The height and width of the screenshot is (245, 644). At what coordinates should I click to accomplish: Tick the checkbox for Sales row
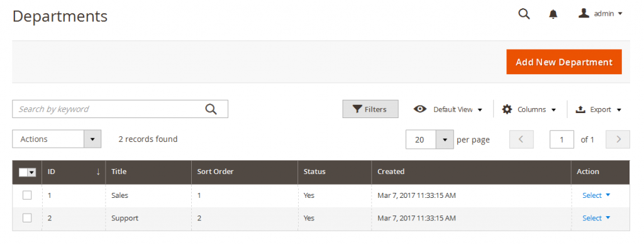27,195
